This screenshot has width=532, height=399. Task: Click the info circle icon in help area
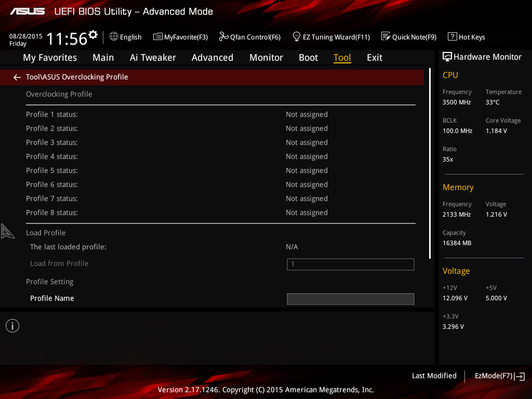pyautogui.click(x=12, y=326)
